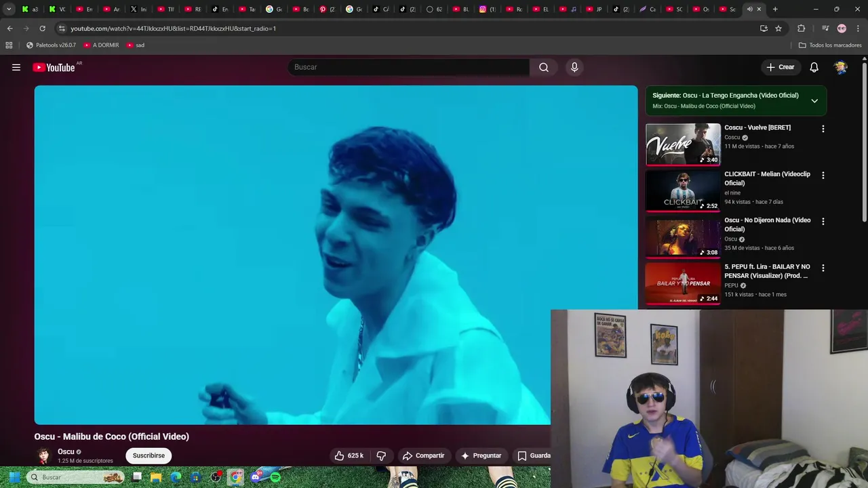Open the notifications bell
The image size is (868, 488).
point(814,67)
